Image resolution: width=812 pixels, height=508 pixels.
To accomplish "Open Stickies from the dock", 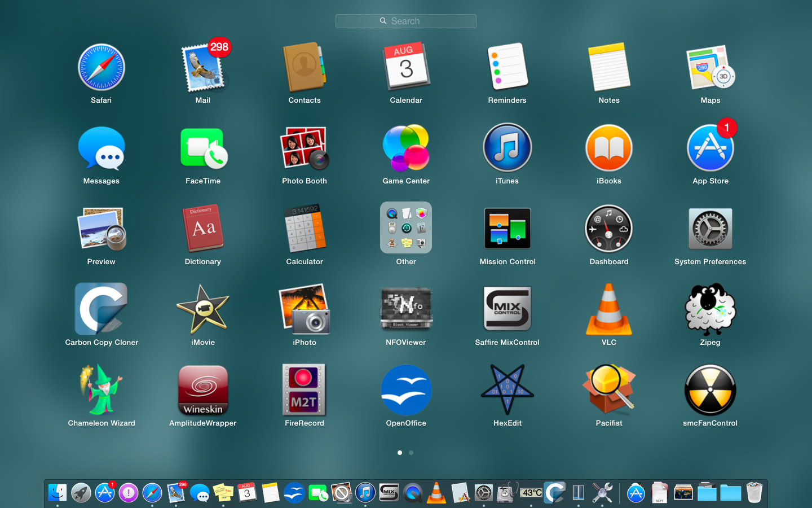I will coord(223,493).
